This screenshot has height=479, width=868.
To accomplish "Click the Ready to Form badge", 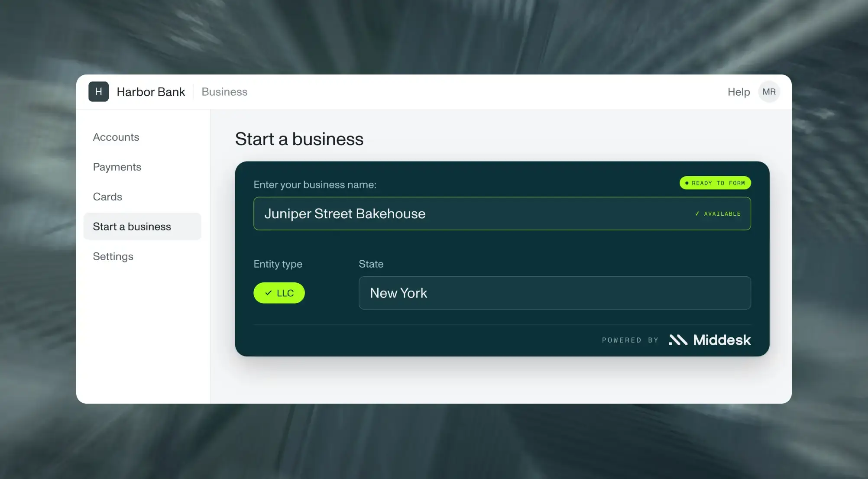I will coord(715,183).
